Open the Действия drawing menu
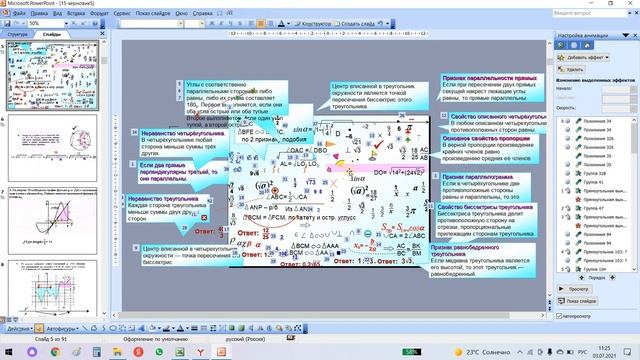Image resolution: width=640 pixels, height=360 pixels. [19, 329]
